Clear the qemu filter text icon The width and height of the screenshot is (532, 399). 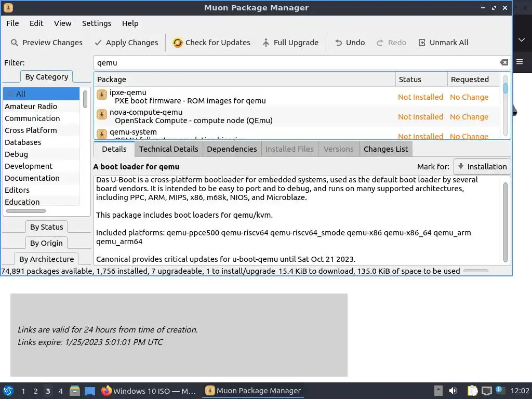click(x=504, y=62)
